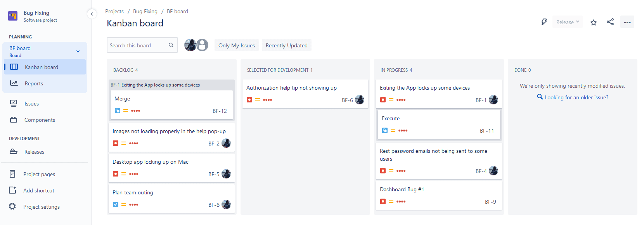Click the automation lightning bolt icon
Image resolution: width=644 pixels, height=225 pixels.
point(544,22)
